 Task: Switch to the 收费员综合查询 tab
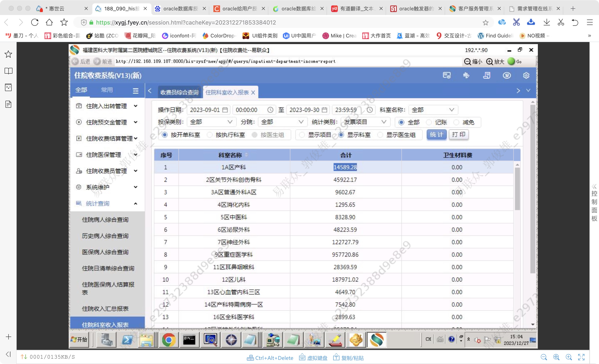179,92
